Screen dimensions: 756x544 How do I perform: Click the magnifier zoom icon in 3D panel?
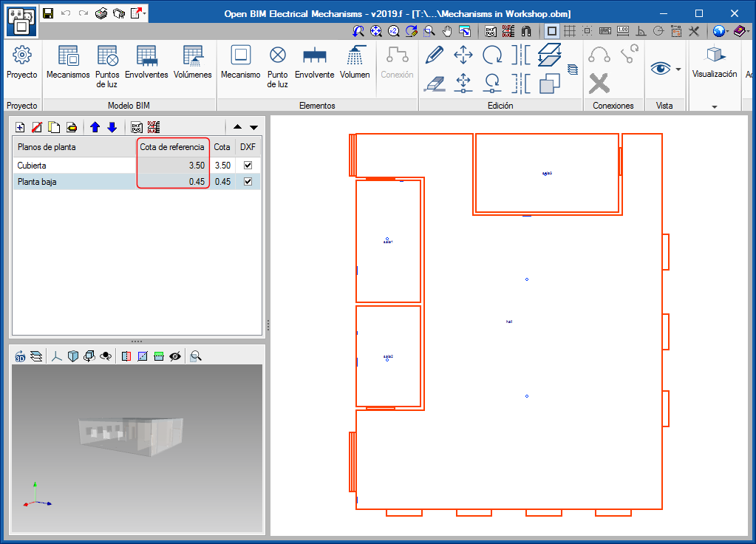195,356
